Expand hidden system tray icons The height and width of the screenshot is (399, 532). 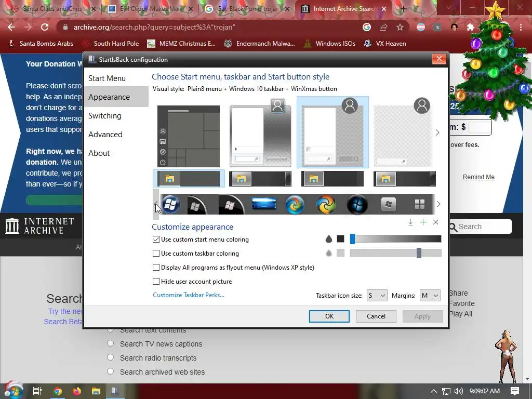tap(434, 391)
